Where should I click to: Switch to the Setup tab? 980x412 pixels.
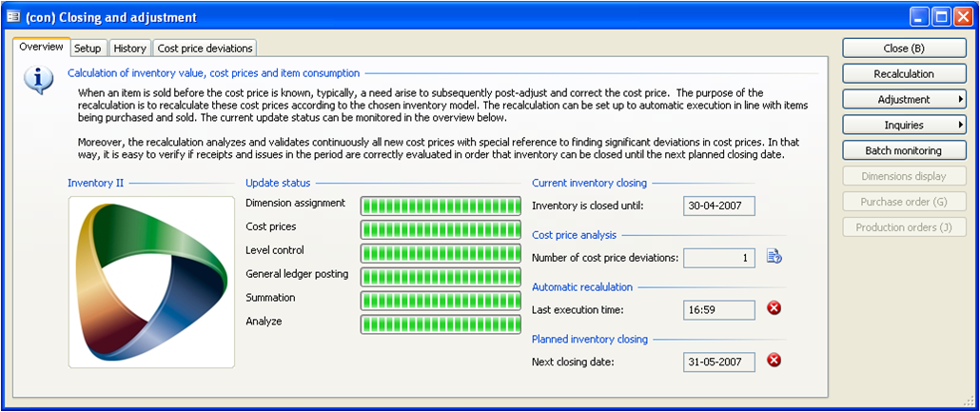tap(88, 48)
